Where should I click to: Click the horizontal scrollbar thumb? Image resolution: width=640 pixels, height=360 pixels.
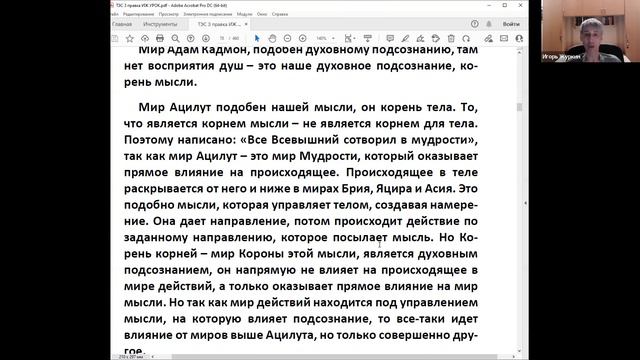[x=334, y=357]
